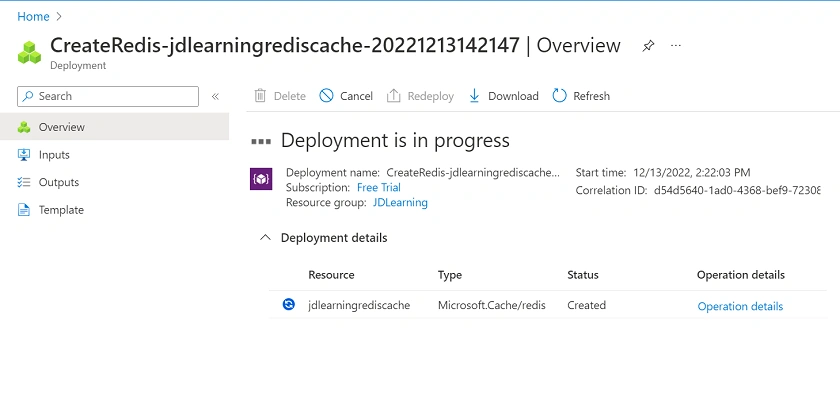Open the Free Trial subscription link
This screenshot has width=840, height=416.
[379, 187]
